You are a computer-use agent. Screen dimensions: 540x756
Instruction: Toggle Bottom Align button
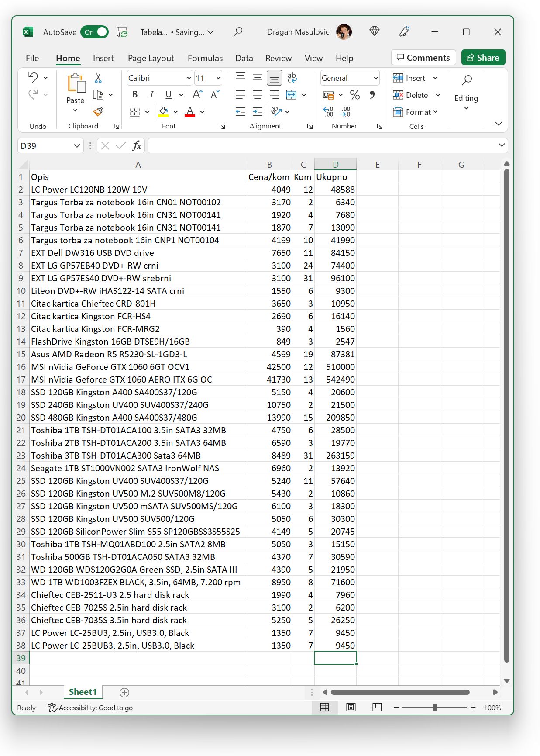coord(275,78)
